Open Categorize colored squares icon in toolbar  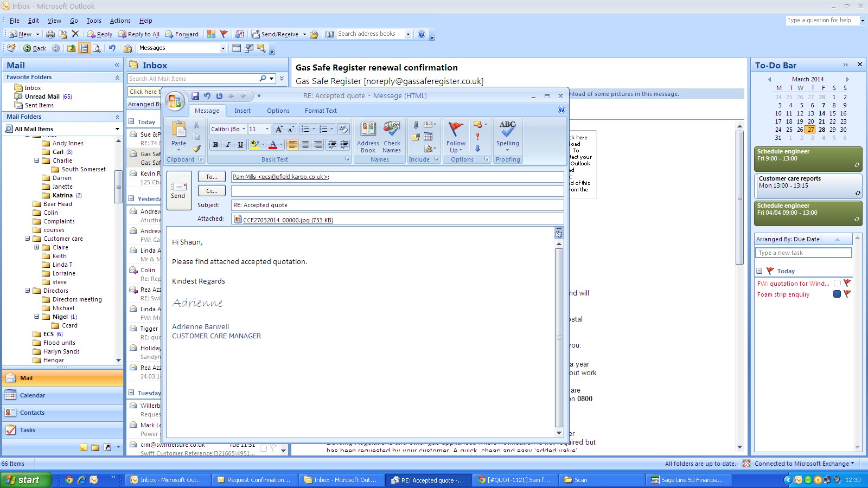click(211, 34)
